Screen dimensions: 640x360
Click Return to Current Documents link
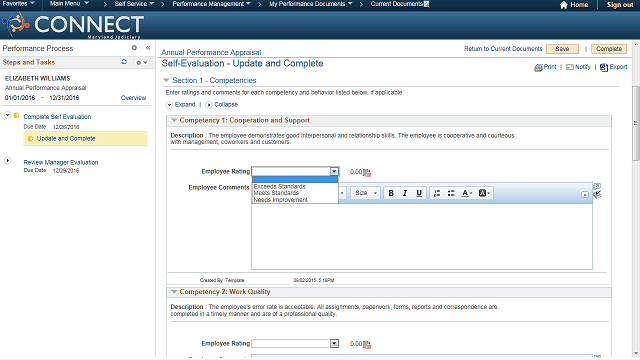point(503,49)
